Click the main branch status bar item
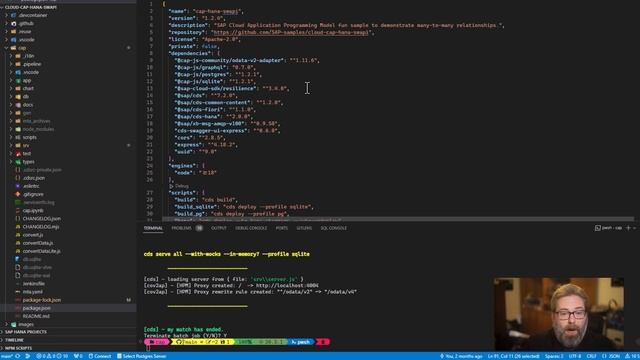Image resolution: width=640 pixels, height=360 pixels. coord(7,356)
